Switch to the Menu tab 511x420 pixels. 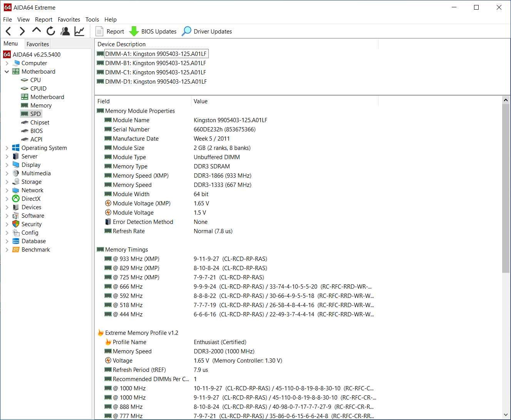11,44
